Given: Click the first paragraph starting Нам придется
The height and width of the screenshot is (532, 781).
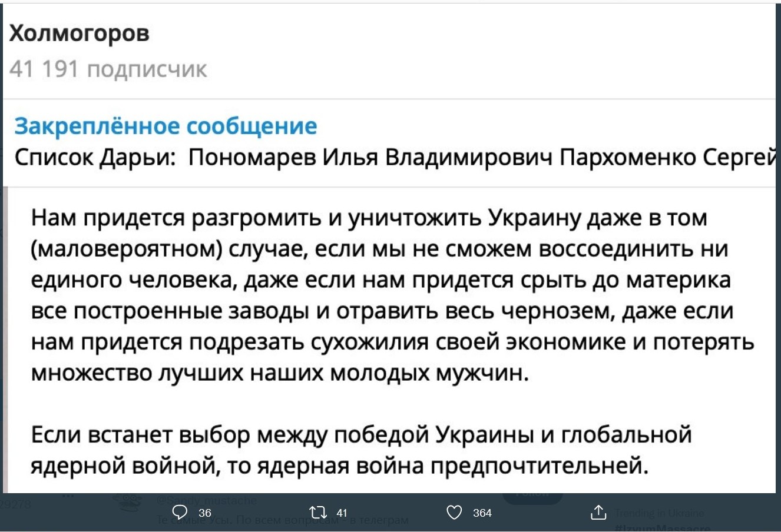Looking at the screenshot, I should (x=392, y=295).
